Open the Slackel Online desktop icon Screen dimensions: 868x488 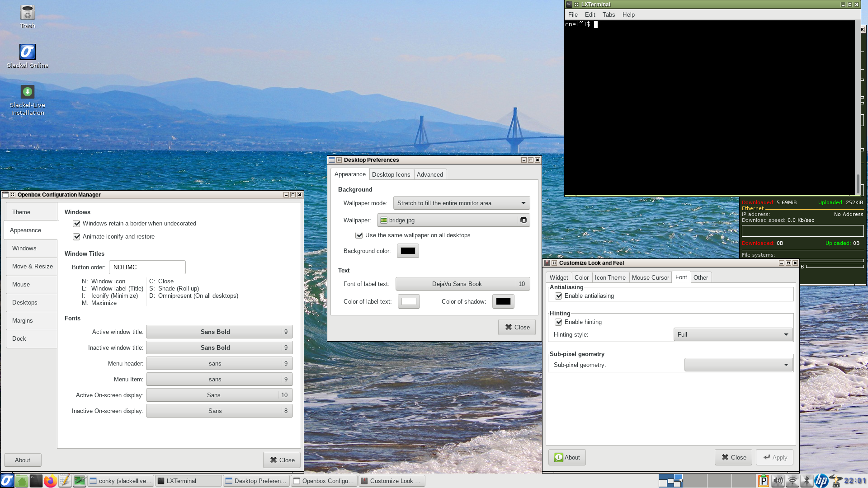pos(28,56)
